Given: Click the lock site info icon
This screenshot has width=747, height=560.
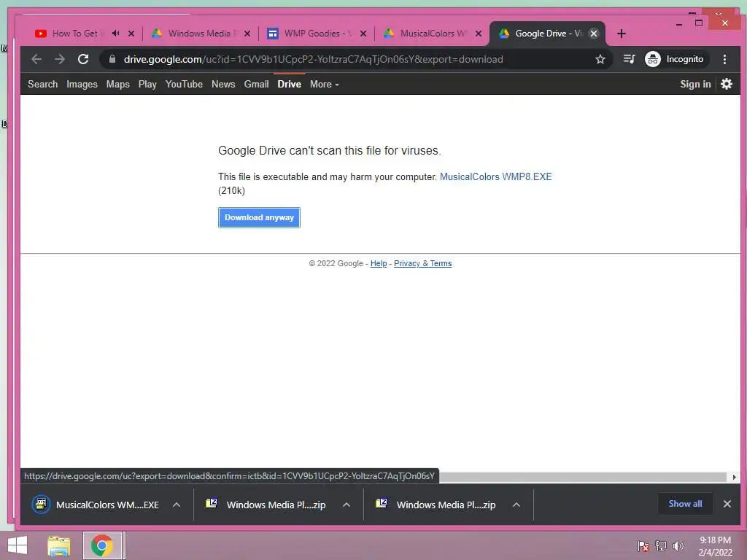Looking at the screenshot, I should coord(112,59).
